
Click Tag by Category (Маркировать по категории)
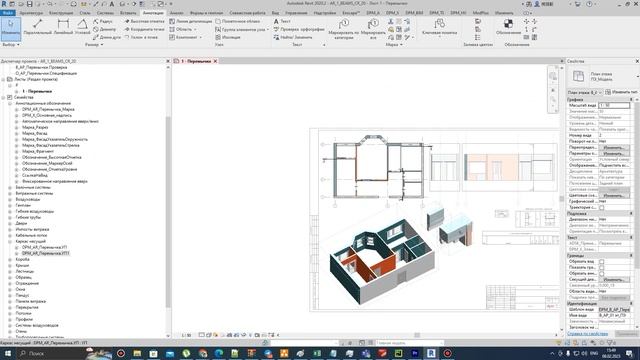(x=344, y=29)
